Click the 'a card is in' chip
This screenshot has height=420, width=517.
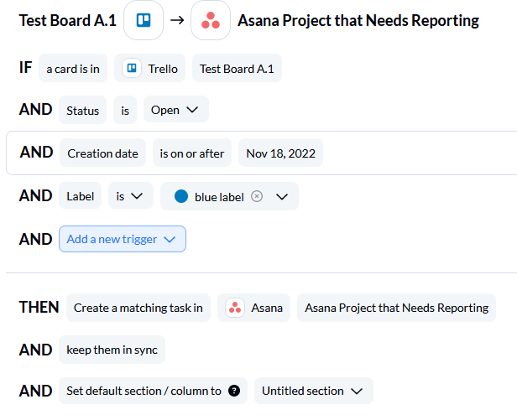click(x=73, y=68)
